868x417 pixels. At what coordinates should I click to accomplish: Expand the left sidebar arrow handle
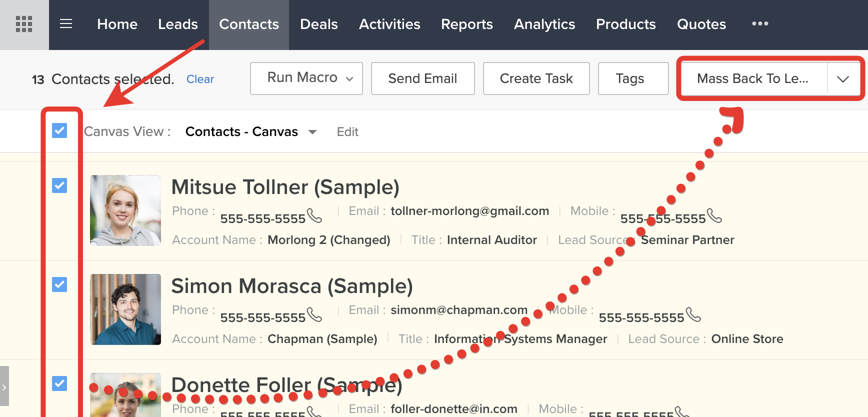[x=4, y=386]
